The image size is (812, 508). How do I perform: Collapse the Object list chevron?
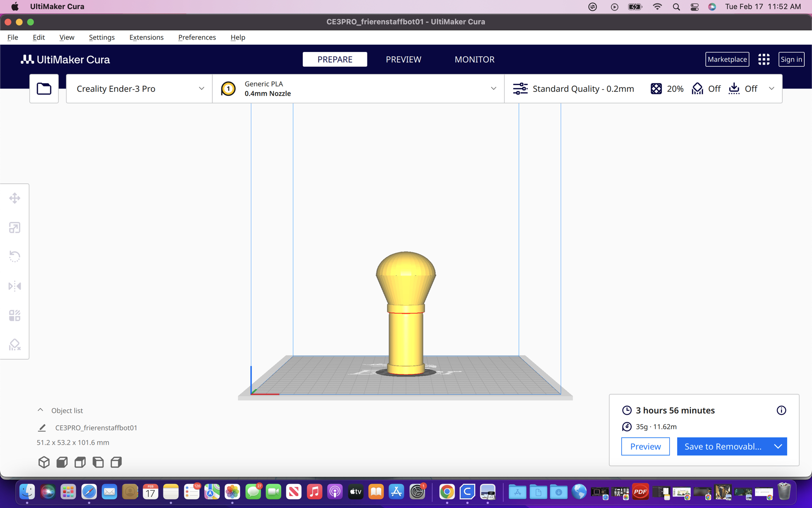point(40,410)
